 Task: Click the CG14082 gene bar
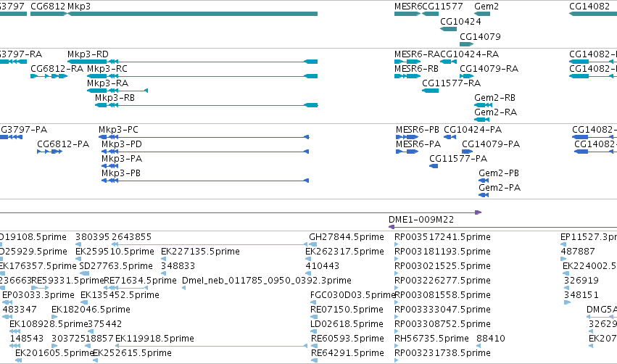tap(593, 14)
